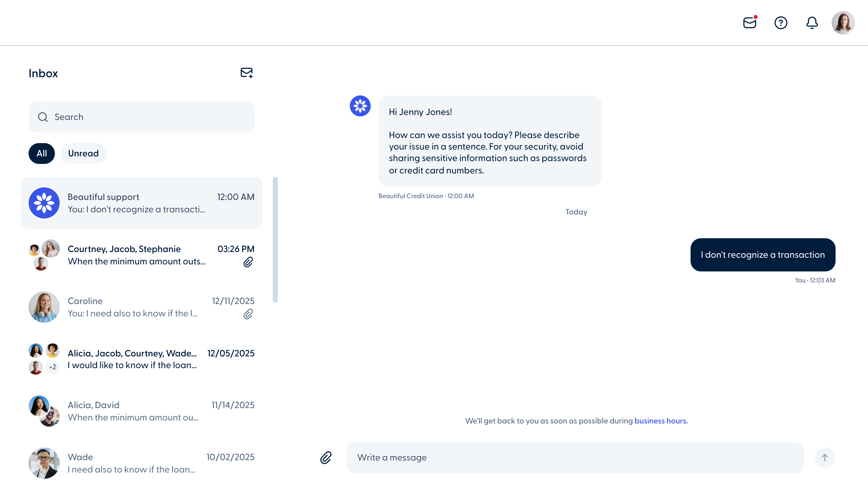Click the Beautiful support flower avatar in chat
The height and width of the screenshot is (489, 868).
[360, 105]
